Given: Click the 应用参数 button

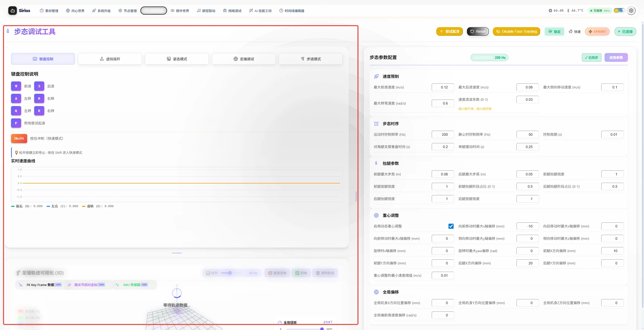Looking at the screenshot, I should 616,58.
